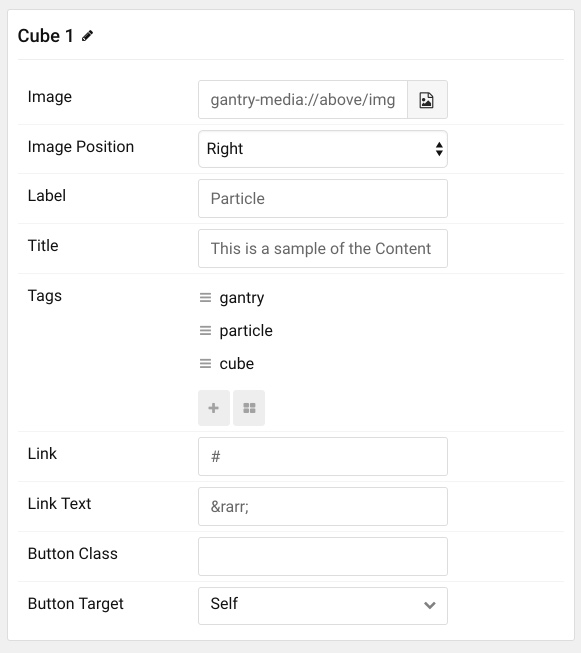
Task: Focus the Link input containing #
Action: (x=323, y=456)
